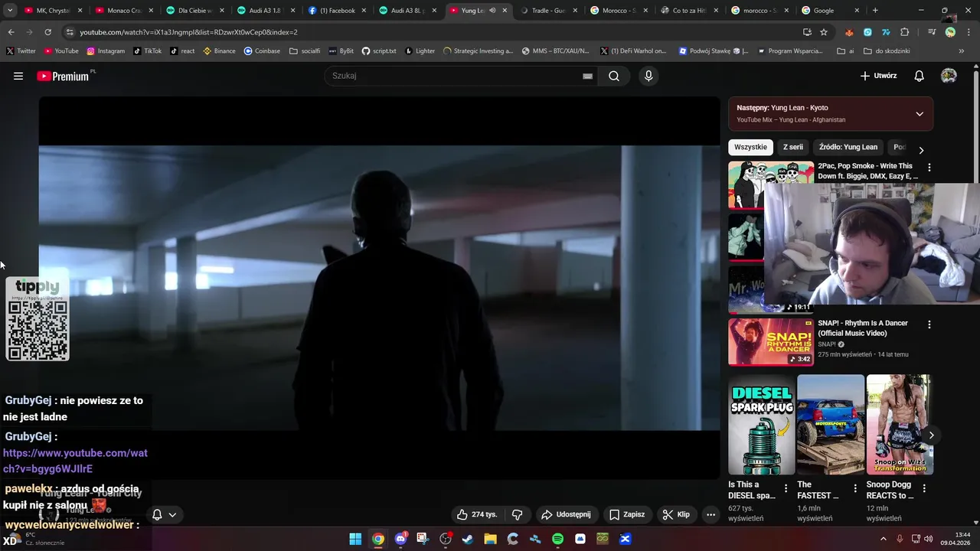
Task: Bookmark this page with the star icon
Action: [824, 32]
